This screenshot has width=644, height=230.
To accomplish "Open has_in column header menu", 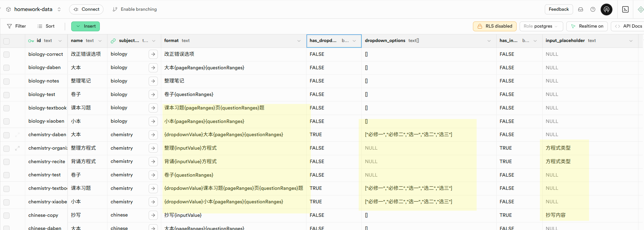I will [535, 41].
